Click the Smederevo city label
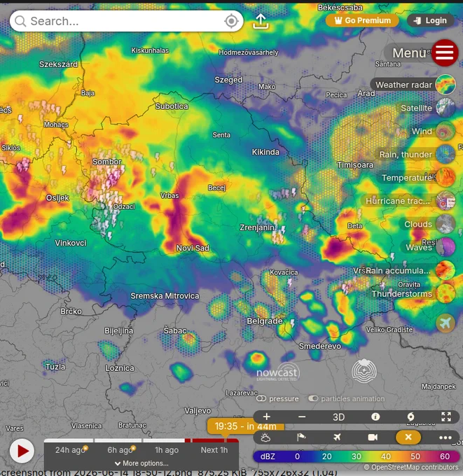Image resolution: width=463 pixels, height=476 pixels. click(x=320, y=346)
